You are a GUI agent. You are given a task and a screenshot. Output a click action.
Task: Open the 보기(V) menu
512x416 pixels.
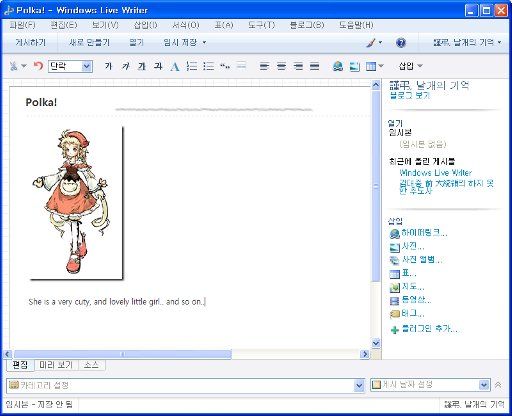[x=105, y=25]
